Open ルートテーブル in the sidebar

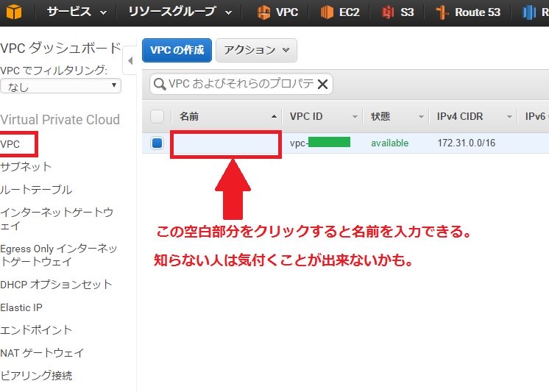click(36, 190)
